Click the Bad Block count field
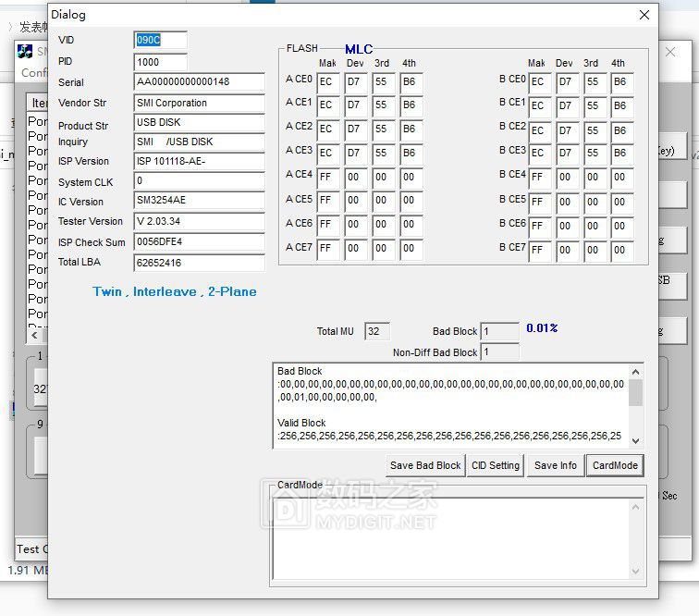Image resolution: width=699 pixels, height=616 pixels. point(499,331)
